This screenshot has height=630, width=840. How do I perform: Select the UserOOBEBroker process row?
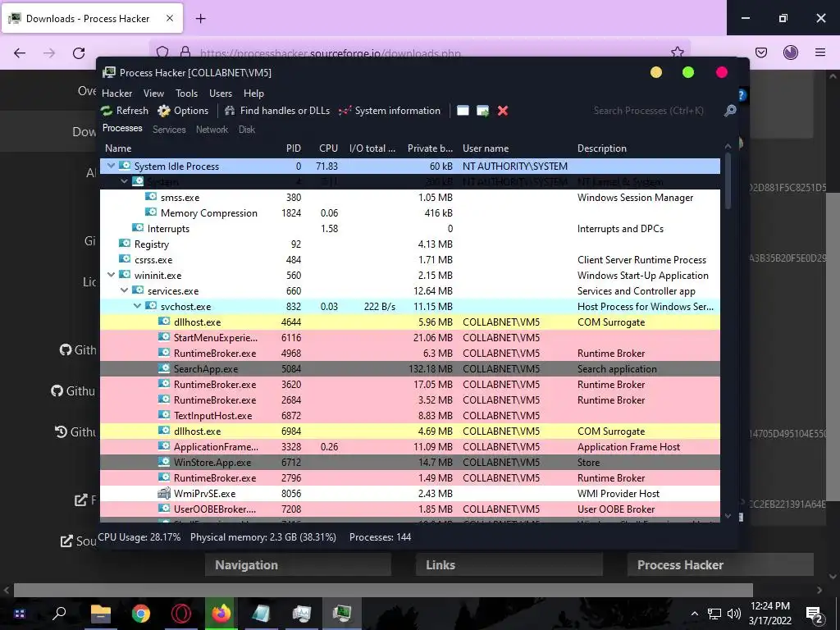tap(410, 509)
